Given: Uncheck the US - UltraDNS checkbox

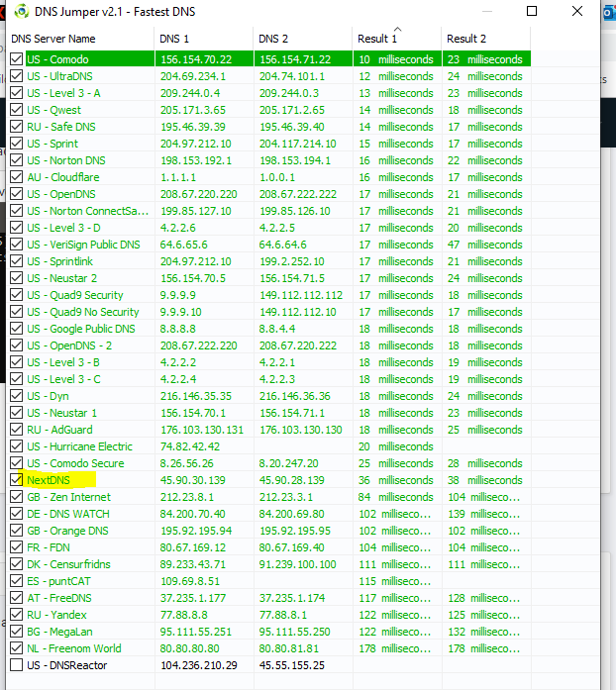Looking at the screenshot, I should [16, 76].
